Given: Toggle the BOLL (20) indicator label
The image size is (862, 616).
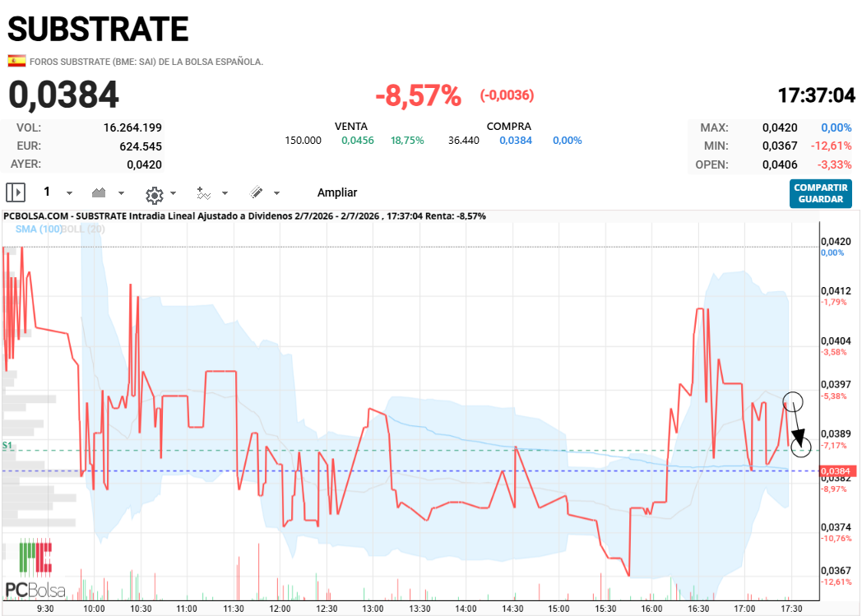Looking at the screenshot, I should 83,229.
